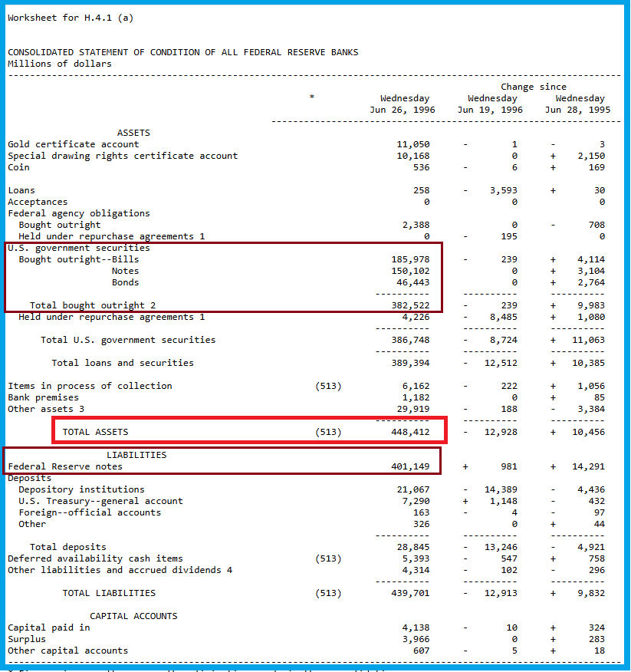Viewport: 631px width, 672px height.
Task: Click the TOTAL LIABILITIES label
Action: (x=109, y=593)
